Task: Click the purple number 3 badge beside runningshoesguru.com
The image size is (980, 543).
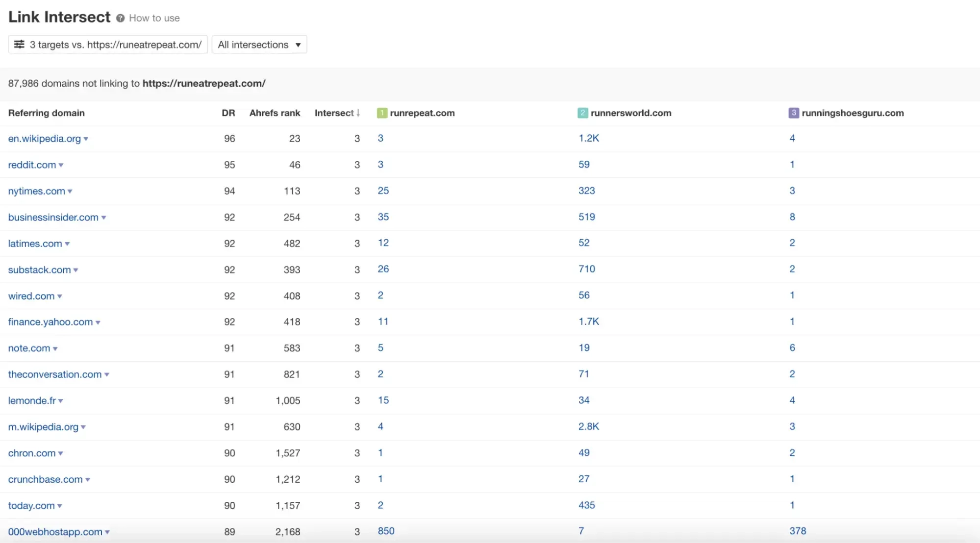Action: pyautogui.click(x=793, y=113)
